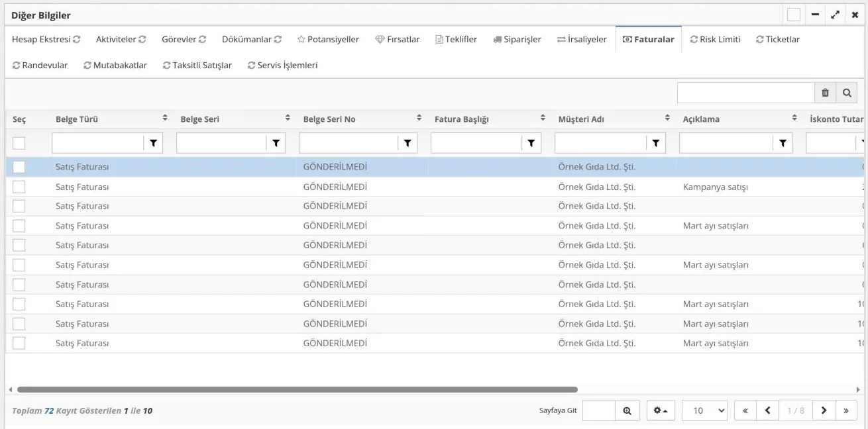
Task: Open the Siparişler tab
Action: click(x=517, y=40)
